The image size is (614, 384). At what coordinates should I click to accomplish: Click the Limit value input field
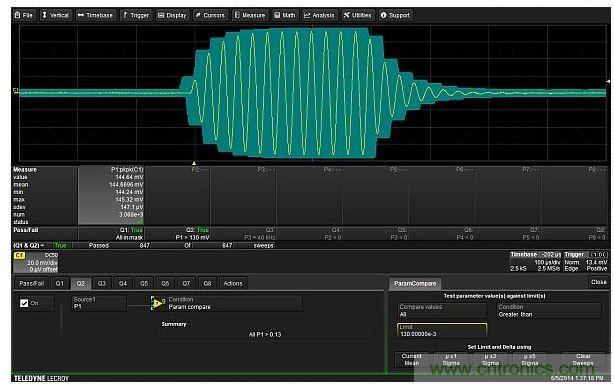(442, 331)
